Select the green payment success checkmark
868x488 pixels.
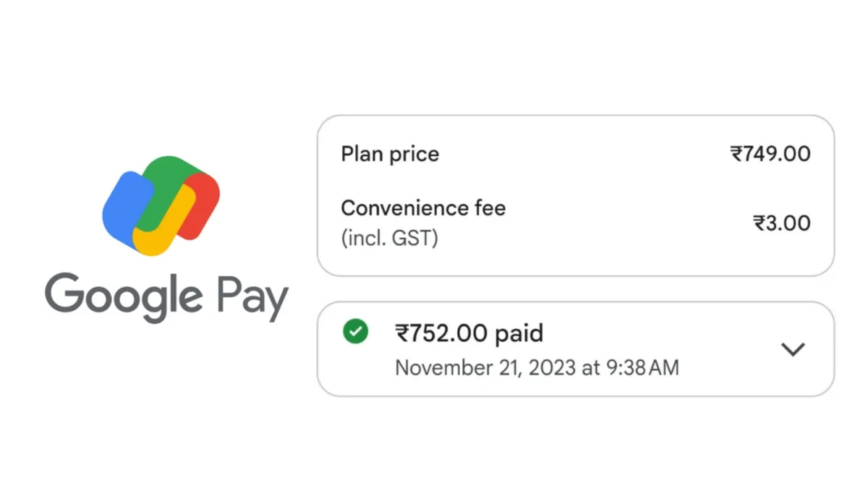[x=354, y=333]
